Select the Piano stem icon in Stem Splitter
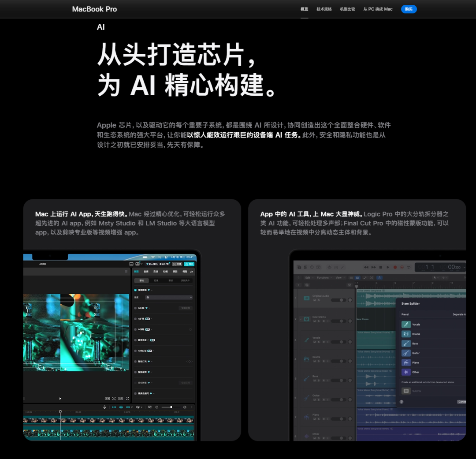476x459 pixels. 406,362
